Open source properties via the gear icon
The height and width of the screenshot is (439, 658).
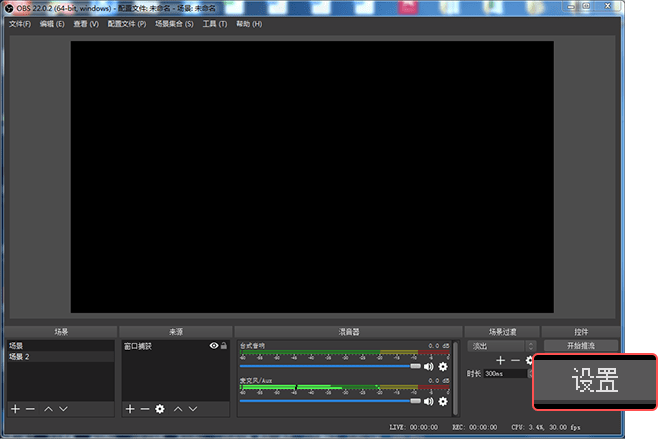(x=160, y=409)
